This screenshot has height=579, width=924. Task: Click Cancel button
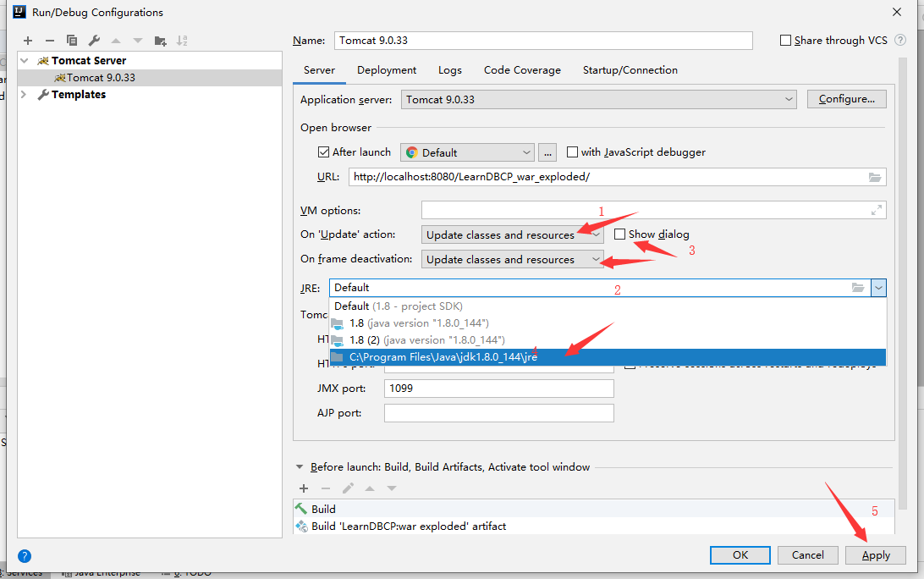point(807,554)
